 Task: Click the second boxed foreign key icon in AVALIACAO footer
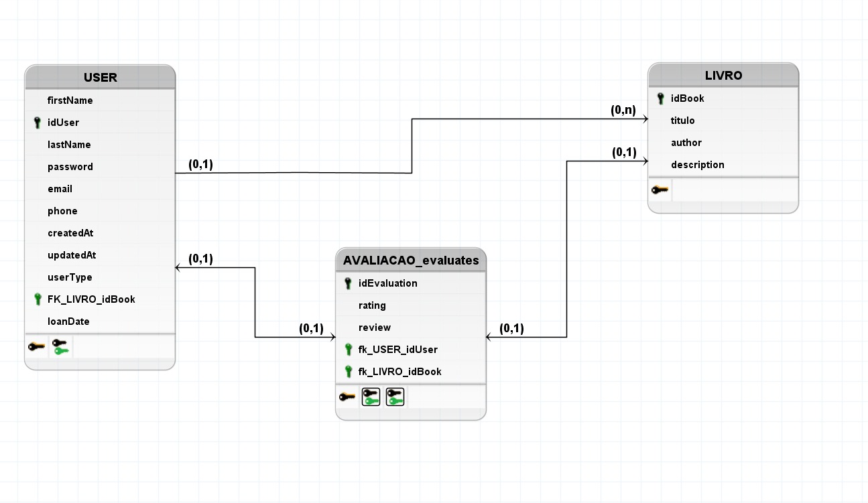coord(395,397)
